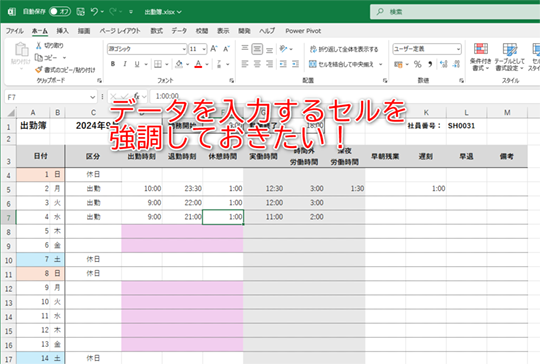
Task: Click the percent style icon
Action: (x=418, y=64)
